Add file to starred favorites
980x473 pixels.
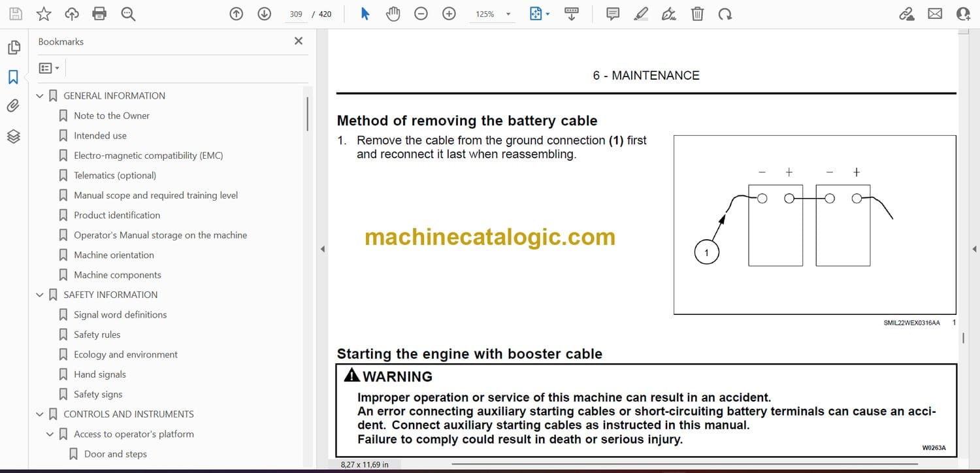pos(44,14)
